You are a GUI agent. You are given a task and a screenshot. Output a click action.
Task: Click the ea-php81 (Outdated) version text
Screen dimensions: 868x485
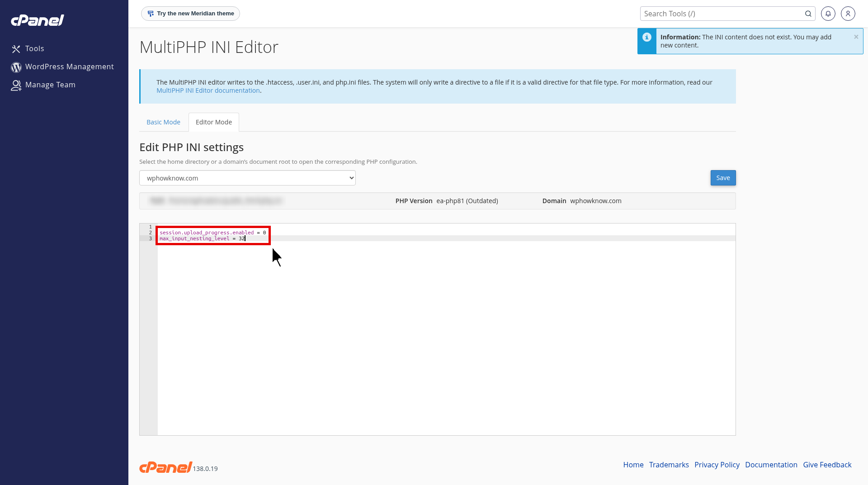(467, 201)
